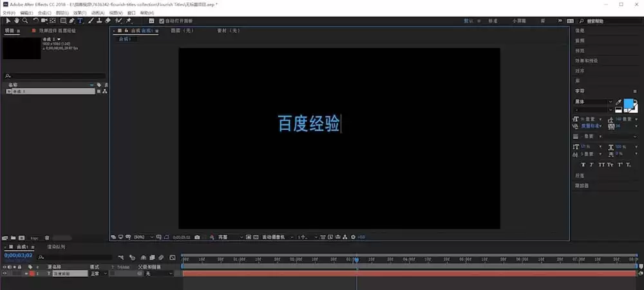Click the 0;00;03;02 current time display
This screenshot has height=290, width=644.
18,255
